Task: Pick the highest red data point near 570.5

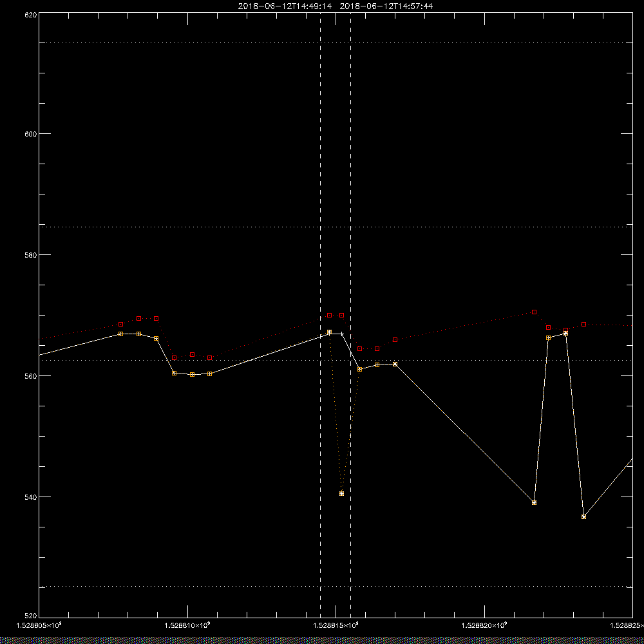Action: 534,312
